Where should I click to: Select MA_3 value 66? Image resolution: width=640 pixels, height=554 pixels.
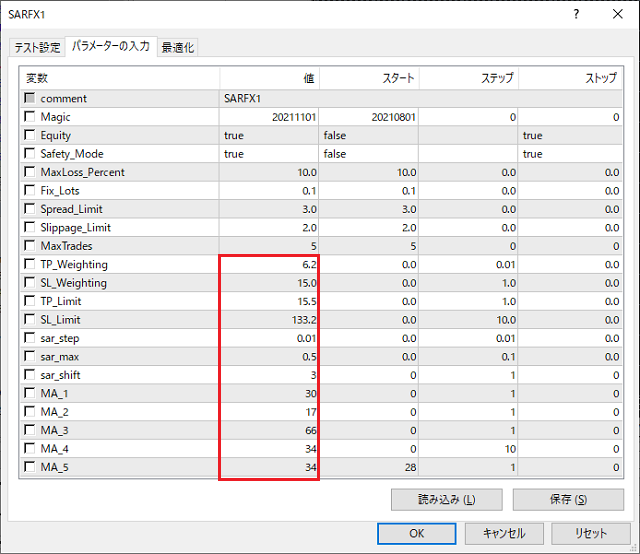coord(269,430)
